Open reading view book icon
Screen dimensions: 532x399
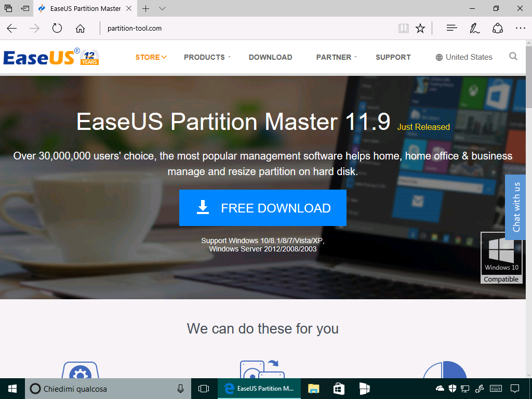(403, 28)
